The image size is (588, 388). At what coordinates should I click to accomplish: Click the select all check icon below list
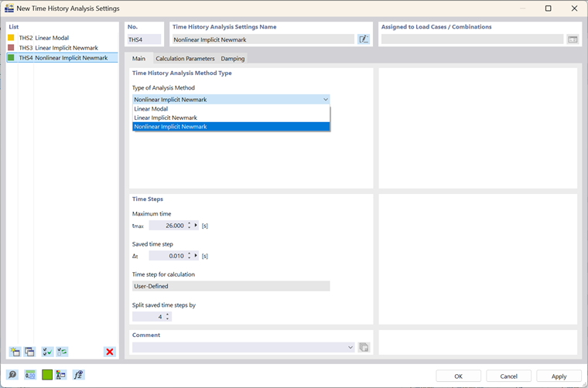pos(48,352)
